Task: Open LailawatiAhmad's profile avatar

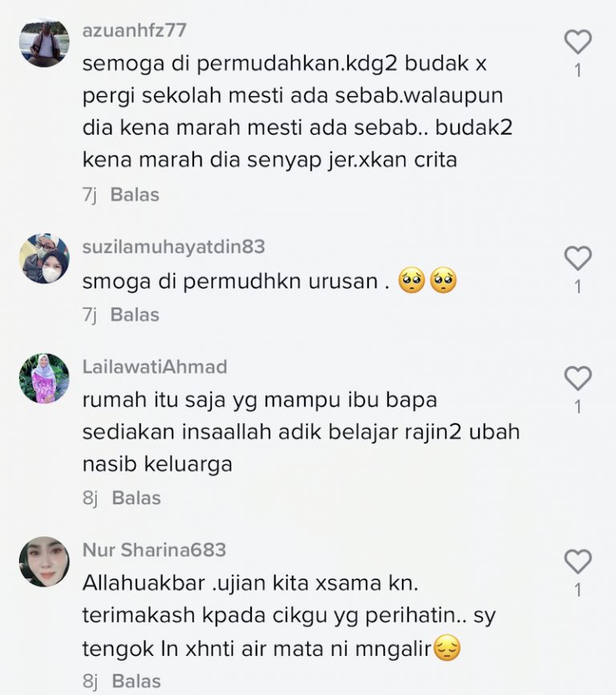Action: point(44,378)
